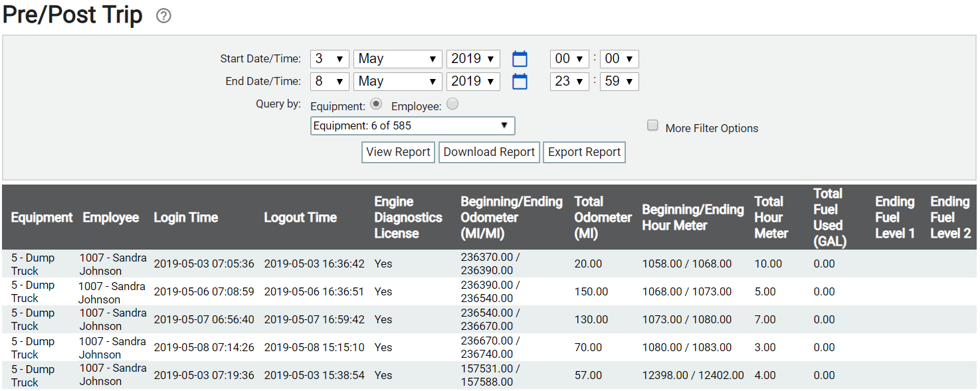This screenshot has width=980, height=391.
Task: Click the Engine Diagnostics License column header
Action: [x=408, y=218]
